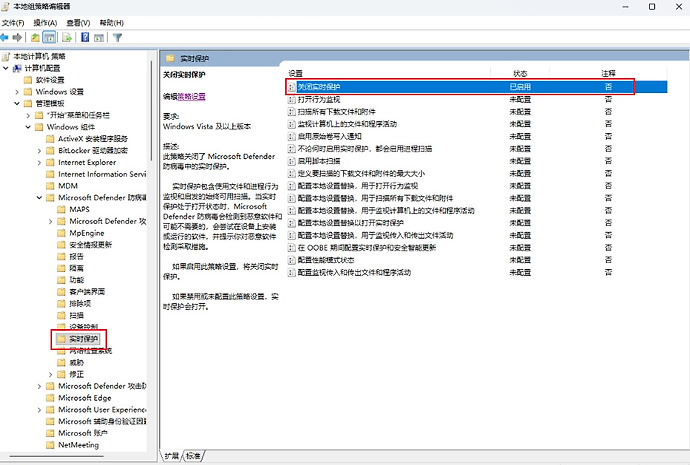Click the policy icon beside 配置性能模式状态
This screenshot has width=690, height=465.
291,260
